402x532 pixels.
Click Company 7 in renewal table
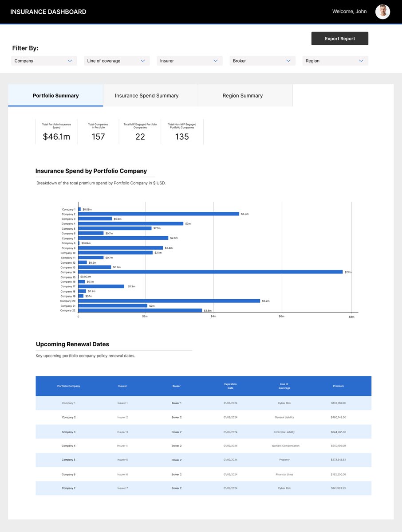69,488
